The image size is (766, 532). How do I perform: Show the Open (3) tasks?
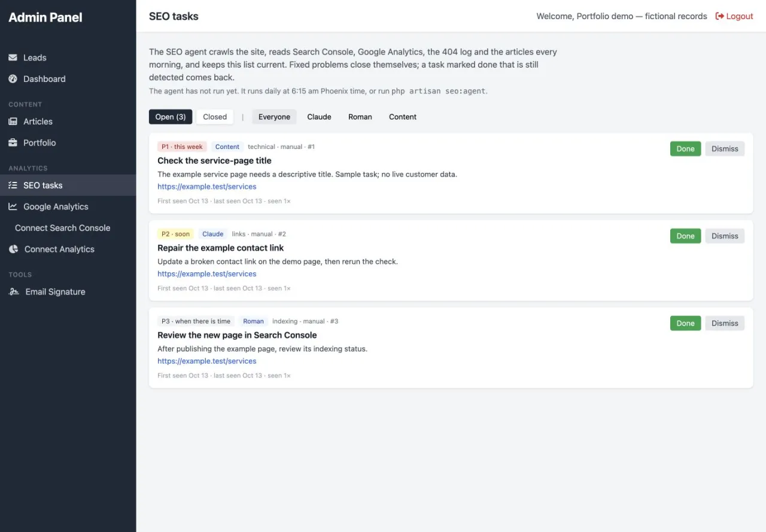171,117
